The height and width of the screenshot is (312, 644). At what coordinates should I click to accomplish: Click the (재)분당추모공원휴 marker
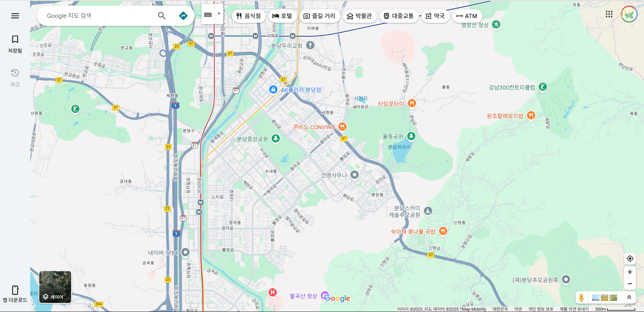click(x=566, y=279)
